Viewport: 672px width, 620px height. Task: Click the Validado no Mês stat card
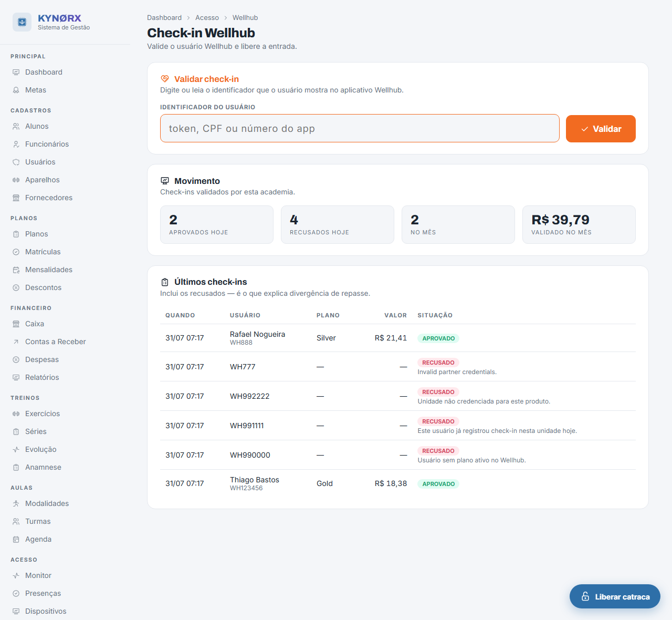point(579,224)
